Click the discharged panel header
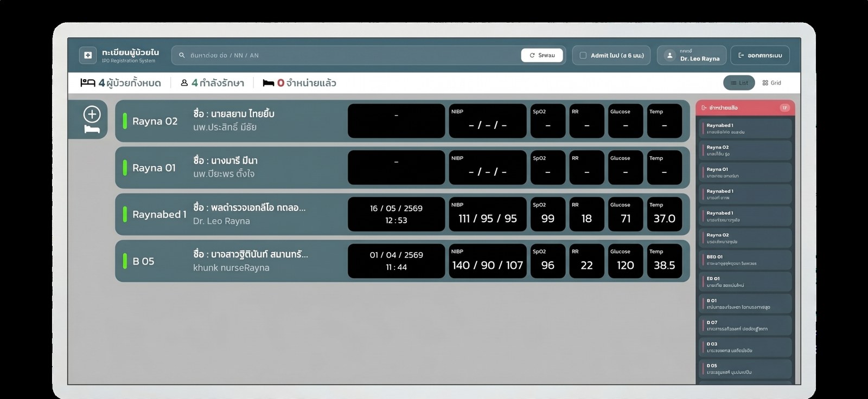Viewport: 868px width, 399px height. tap(745, 107)
